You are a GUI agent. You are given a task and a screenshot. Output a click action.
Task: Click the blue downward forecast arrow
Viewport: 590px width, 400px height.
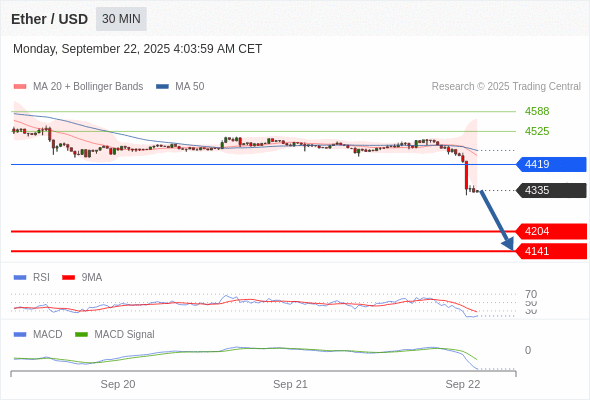point(497,220)
